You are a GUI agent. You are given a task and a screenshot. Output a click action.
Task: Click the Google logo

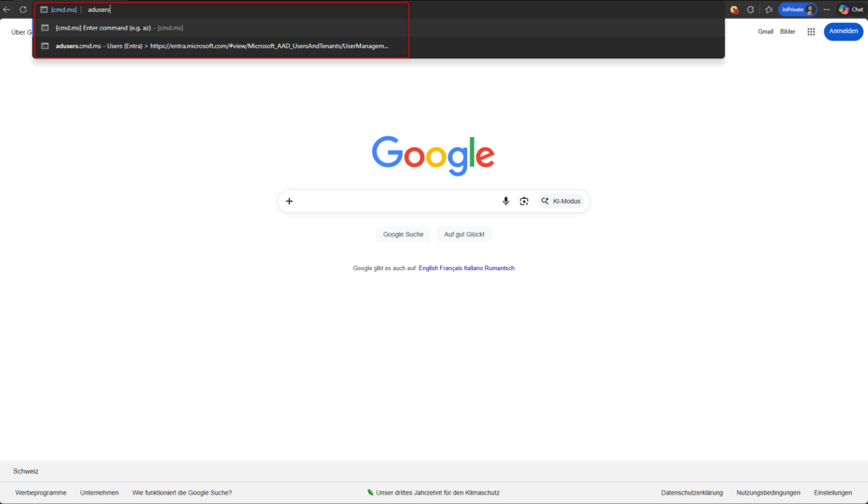[433, 156]
